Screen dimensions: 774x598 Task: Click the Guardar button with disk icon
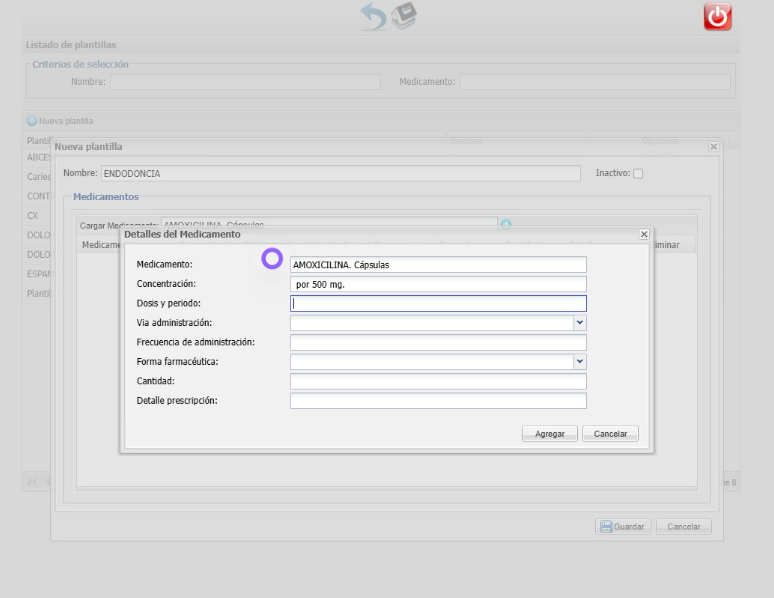tap(624, 526)
